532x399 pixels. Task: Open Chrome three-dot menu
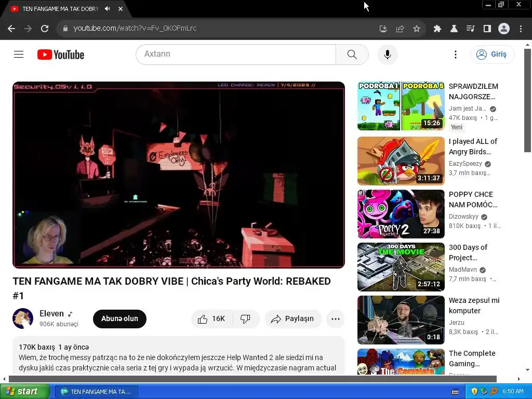[x=521, y=29]
